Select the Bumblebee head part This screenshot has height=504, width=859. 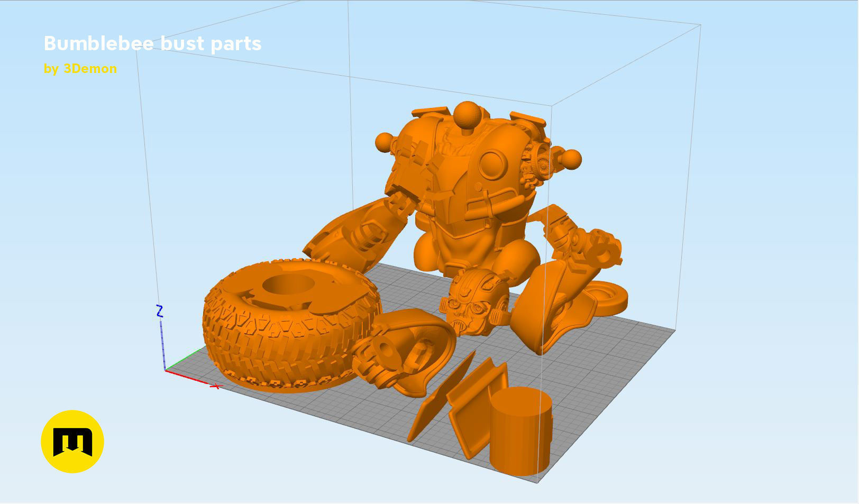(476, 303)
